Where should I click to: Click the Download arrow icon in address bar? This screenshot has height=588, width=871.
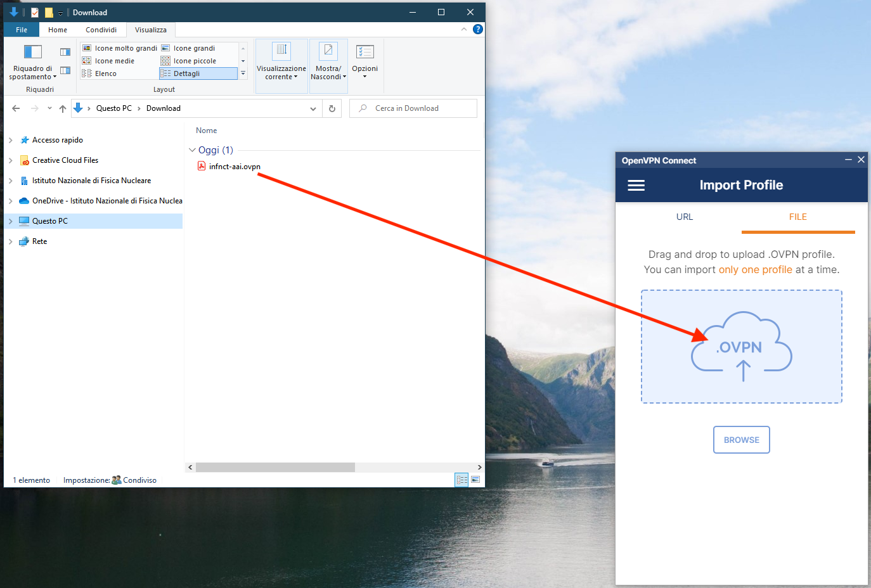pyautogui.click(x=78, y=108)
